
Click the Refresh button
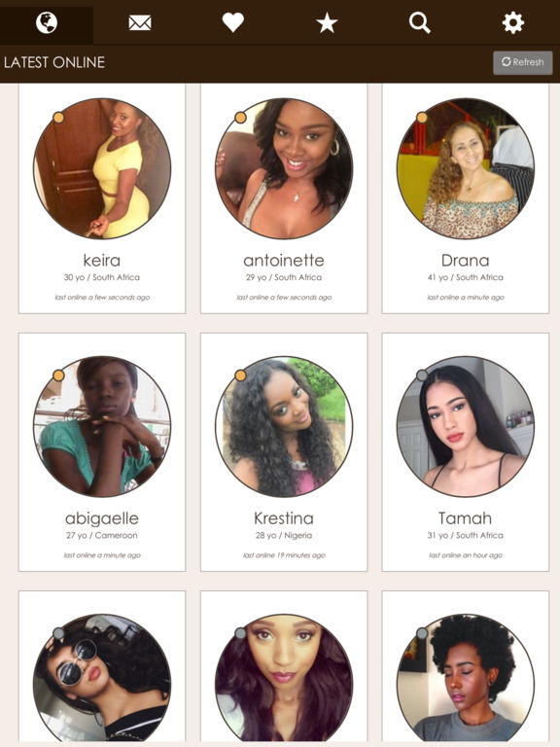tap(523, 62)
